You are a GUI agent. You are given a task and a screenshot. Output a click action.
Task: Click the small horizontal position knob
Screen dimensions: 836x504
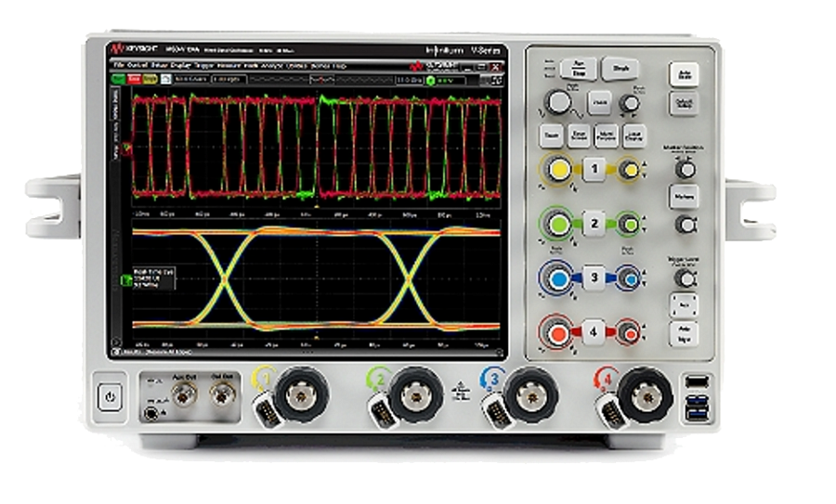[630, 103]
